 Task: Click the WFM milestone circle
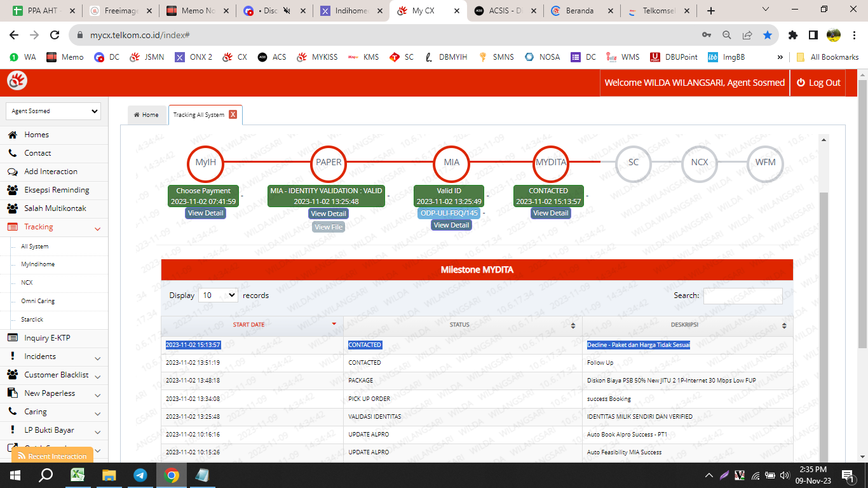click(766, 163)
